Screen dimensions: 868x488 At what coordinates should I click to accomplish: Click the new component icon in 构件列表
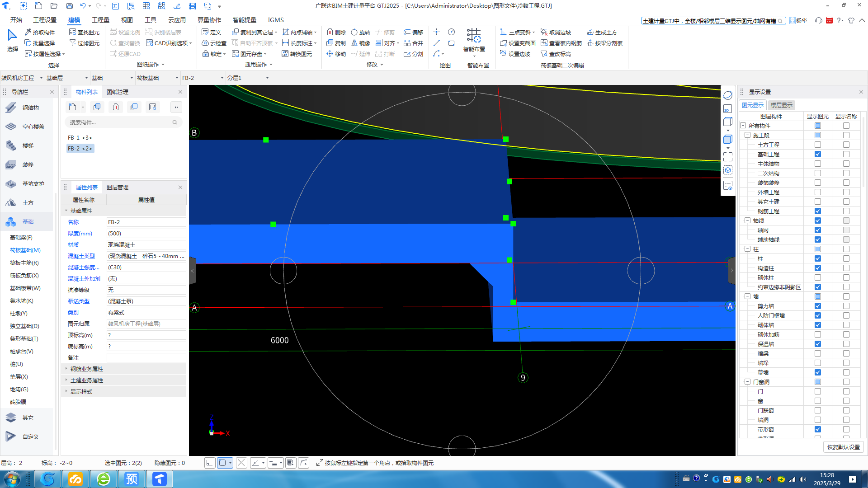click(72, 107)
